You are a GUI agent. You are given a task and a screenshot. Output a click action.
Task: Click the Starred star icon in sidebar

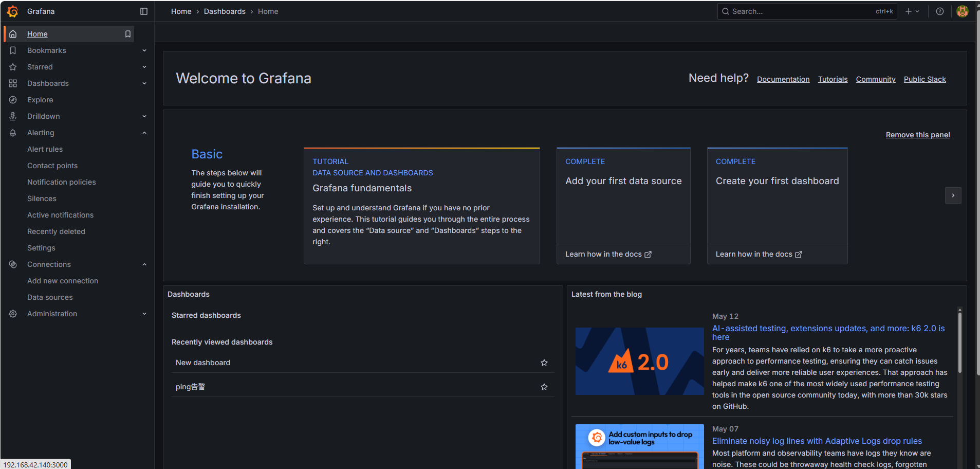(13, 67)
